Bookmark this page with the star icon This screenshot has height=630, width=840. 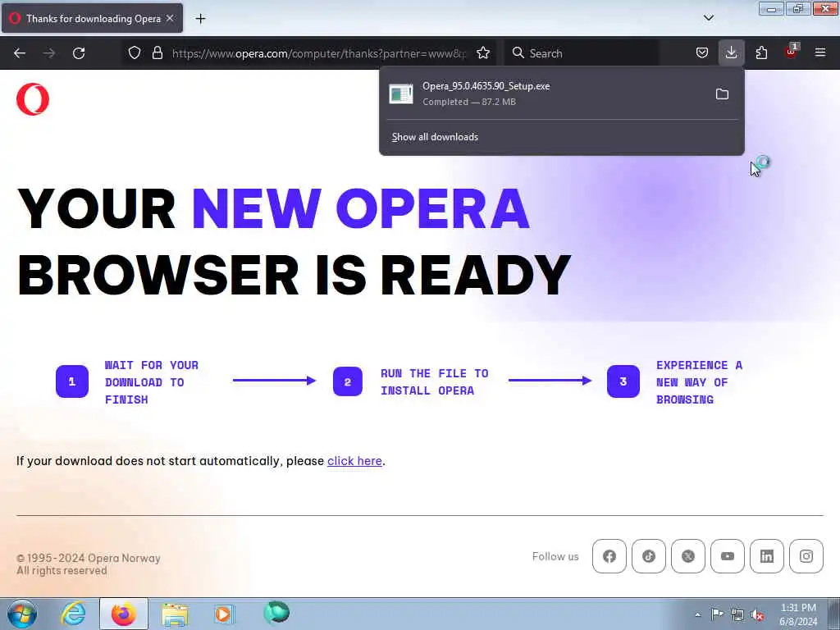(x=483, y=53)
